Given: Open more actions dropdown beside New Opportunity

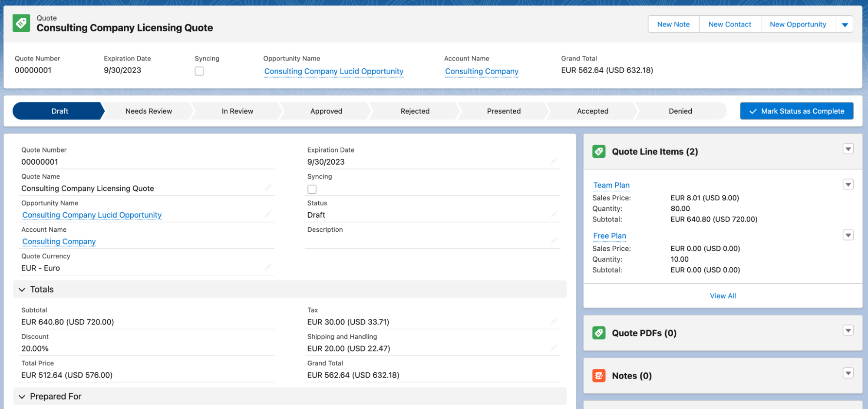Looking at the screenshot, I should tap(845, 24).
